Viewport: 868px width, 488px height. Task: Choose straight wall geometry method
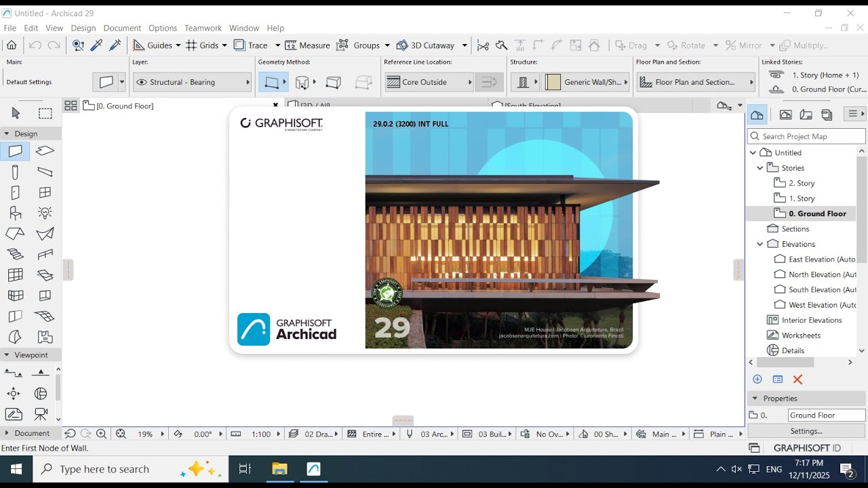(272, 82)
